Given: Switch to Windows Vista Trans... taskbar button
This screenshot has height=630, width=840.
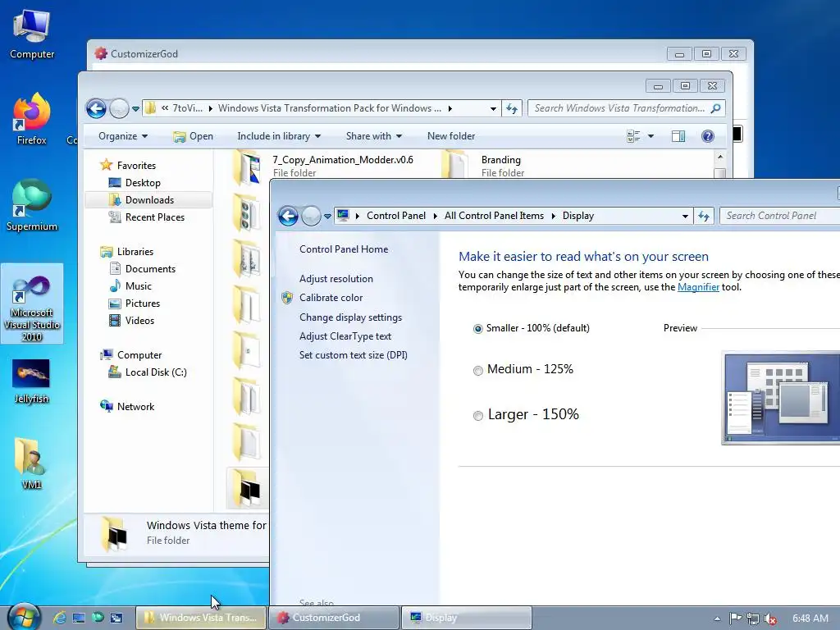Looking at the screenshot, I should coord(201,618).
